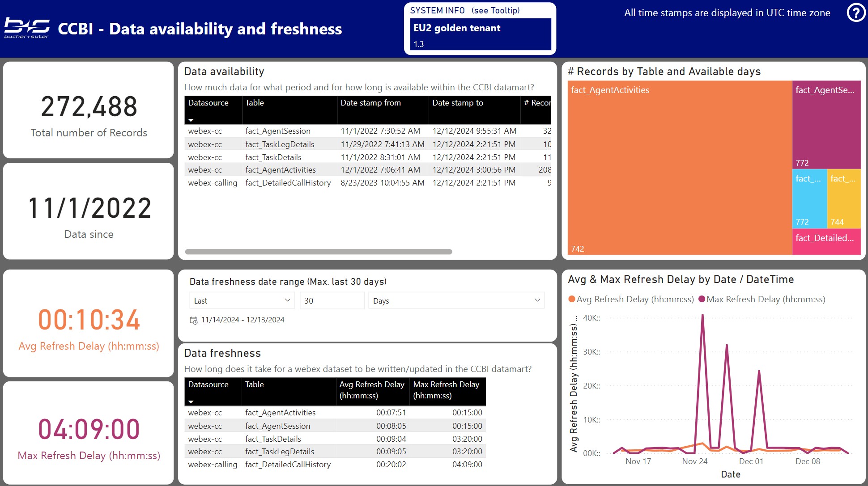This screenshot has height=486, width=868.
Task: Click '8/23/2023 10:04:55 AM' cell
Action: (x=383, y=183)
